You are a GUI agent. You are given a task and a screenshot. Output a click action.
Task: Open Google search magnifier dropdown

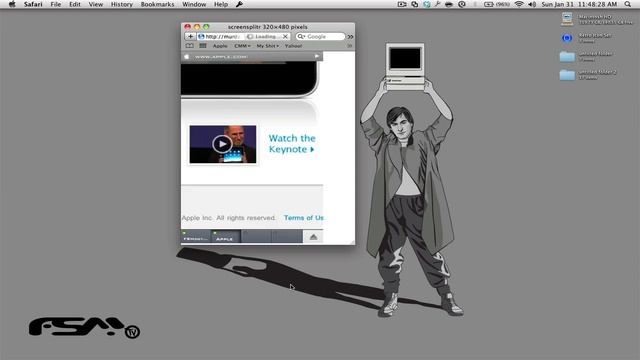click(301, 36)
